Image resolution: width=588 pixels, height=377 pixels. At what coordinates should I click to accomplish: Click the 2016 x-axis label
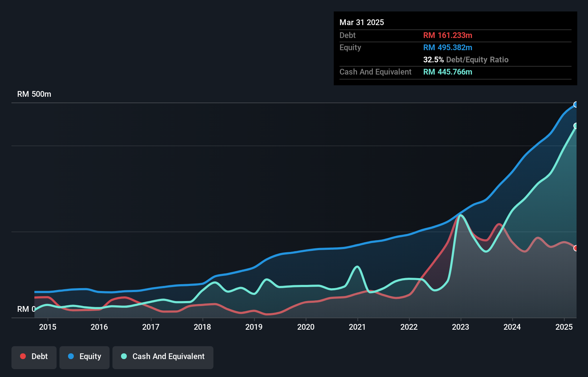pos(99,327)
